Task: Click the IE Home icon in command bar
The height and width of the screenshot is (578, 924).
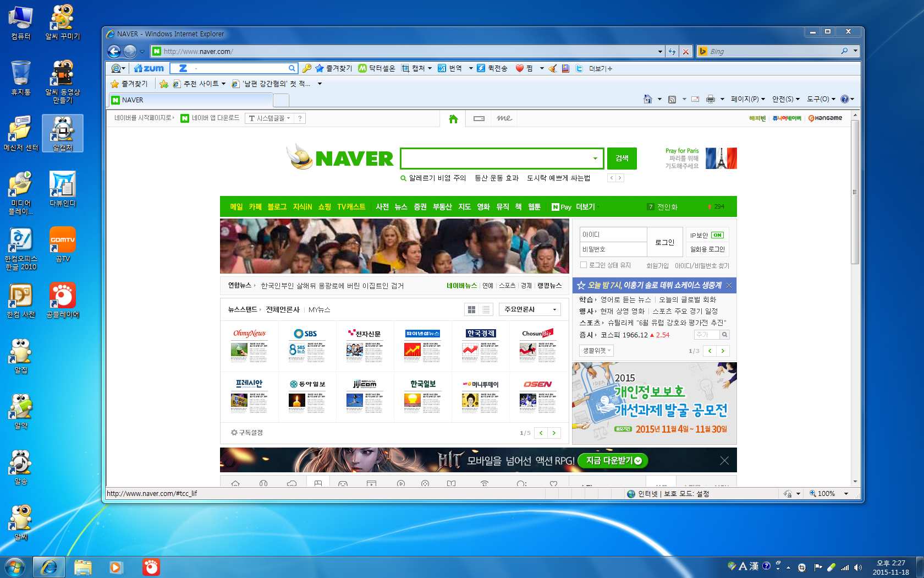Action: click(x=648, y=99)
